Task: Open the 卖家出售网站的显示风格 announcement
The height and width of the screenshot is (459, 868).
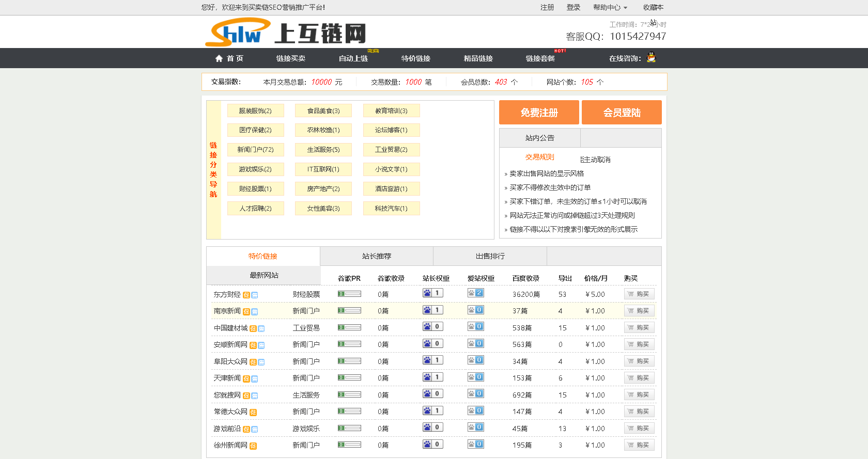Action: coord(547,173)
